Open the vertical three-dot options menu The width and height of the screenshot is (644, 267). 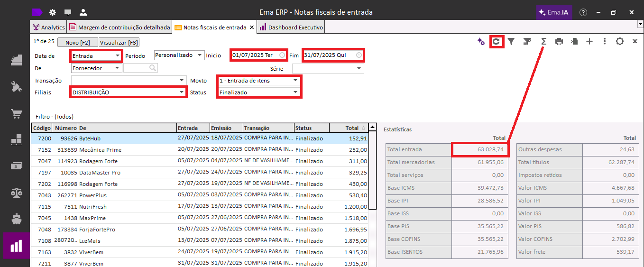pos(605,42)
